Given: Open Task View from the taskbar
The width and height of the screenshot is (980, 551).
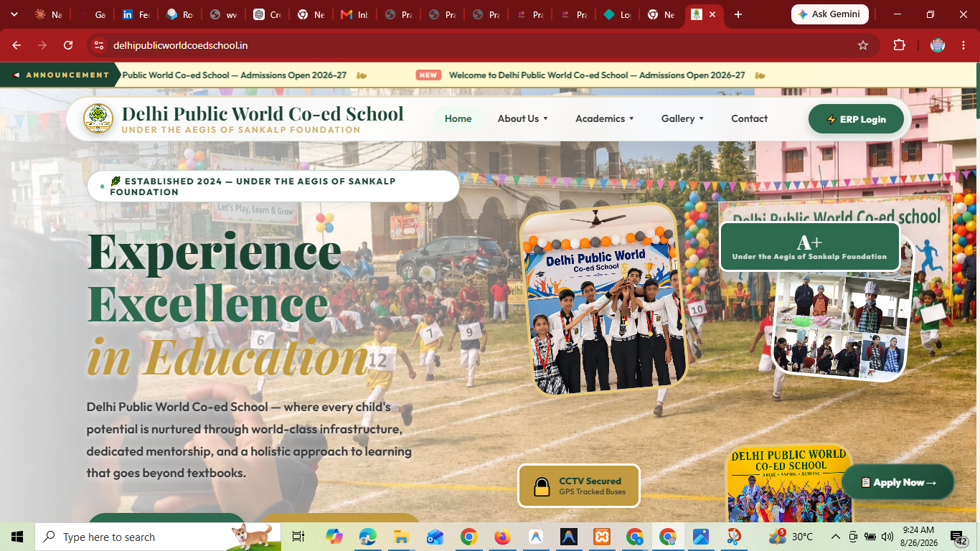Looking at the screenshot, I should click(298, 537).
